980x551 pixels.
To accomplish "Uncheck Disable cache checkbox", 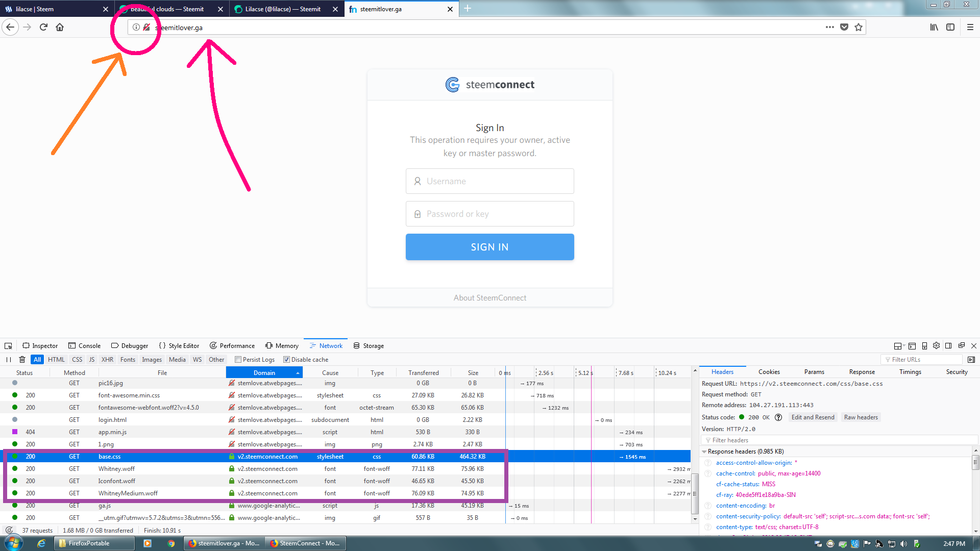I will 286,360.
